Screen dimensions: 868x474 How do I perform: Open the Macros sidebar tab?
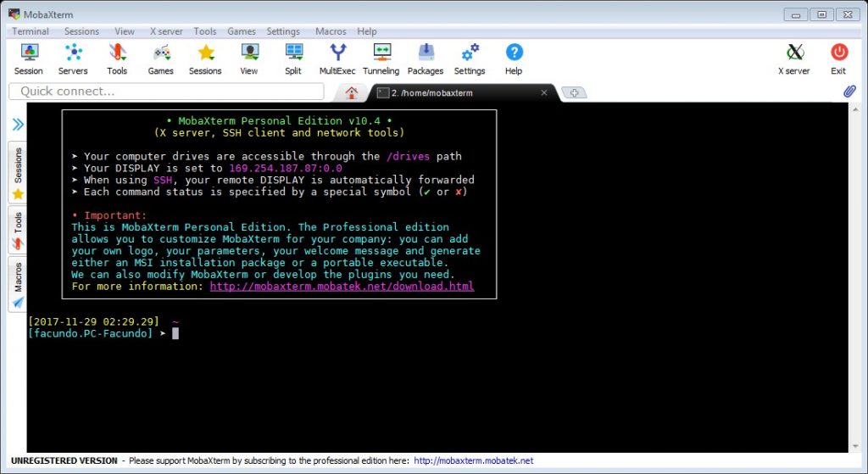(18, 285)
